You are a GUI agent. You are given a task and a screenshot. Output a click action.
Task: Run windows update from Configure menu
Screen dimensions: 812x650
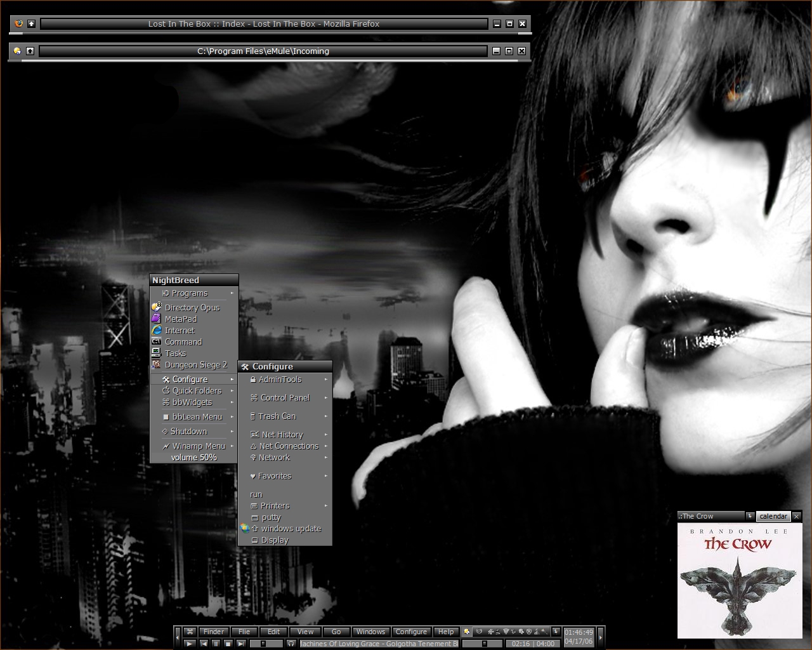(x=285, y=528)
